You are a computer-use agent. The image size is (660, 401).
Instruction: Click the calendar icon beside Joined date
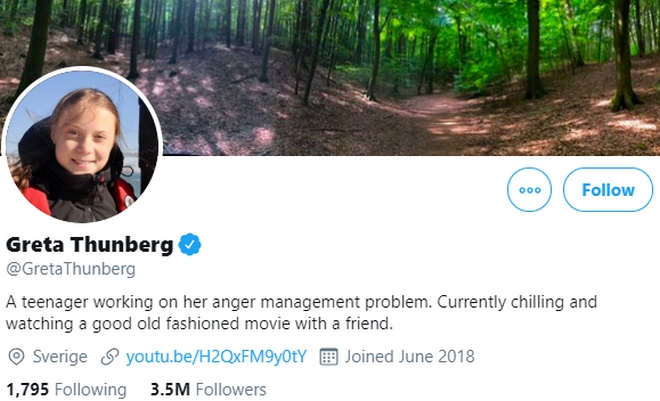tap(328, 357)
